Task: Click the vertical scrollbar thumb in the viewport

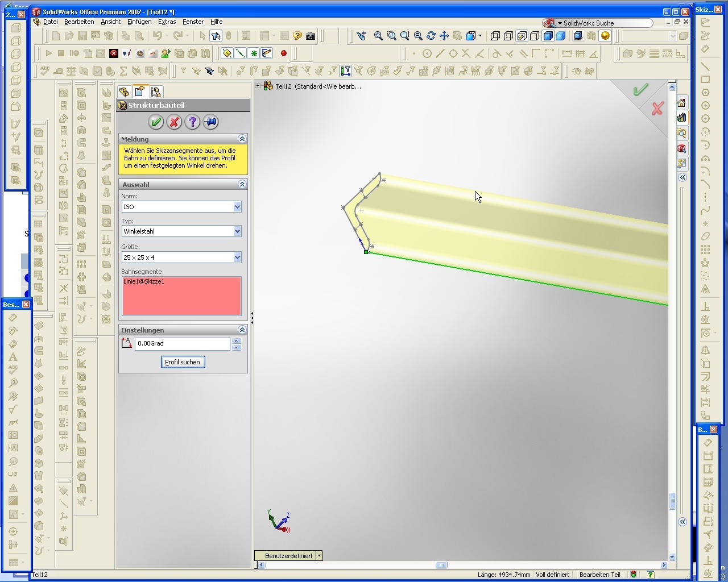Action: (672, 501)
